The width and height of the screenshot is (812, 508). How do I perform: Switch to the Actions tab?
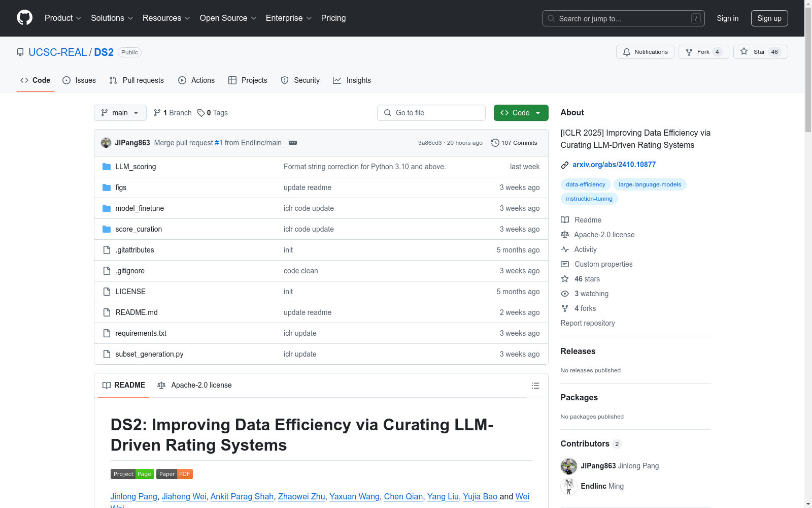(196, 80)
